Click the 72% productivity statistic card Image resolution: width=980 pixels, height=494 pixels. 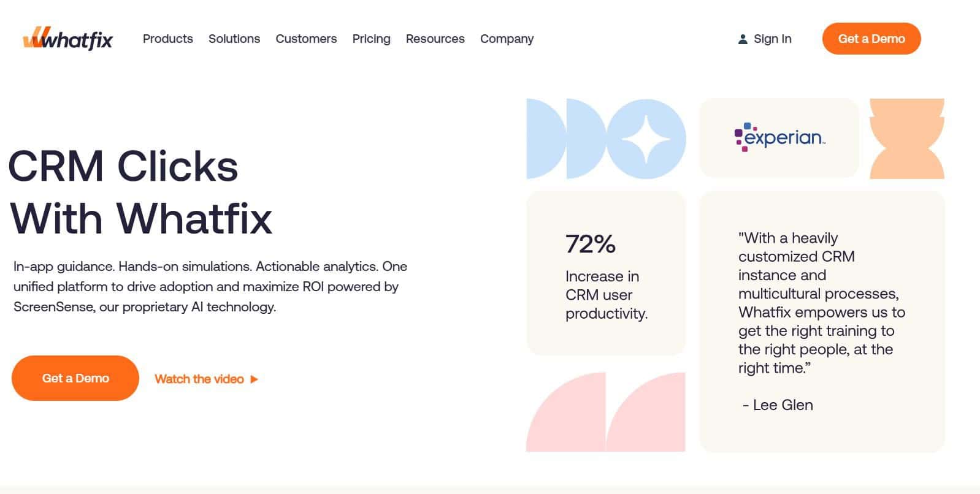606,273
